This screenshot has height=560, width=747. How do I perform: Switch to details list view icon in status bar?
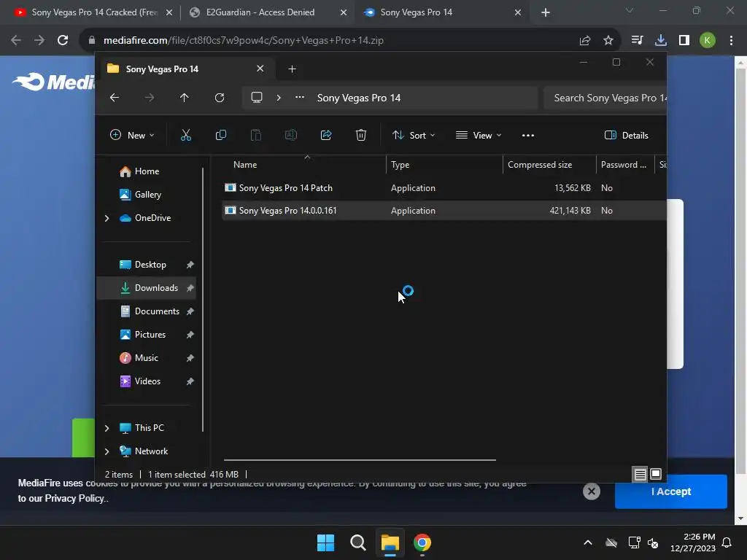[640, 474]
